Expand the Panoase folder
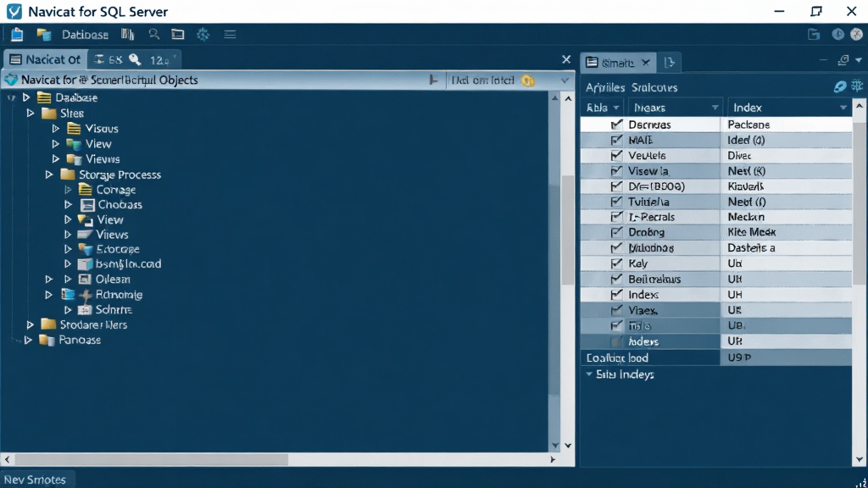The height and width of the screenshot is (488, 868). pyautogui.click(x=28, y=340)
